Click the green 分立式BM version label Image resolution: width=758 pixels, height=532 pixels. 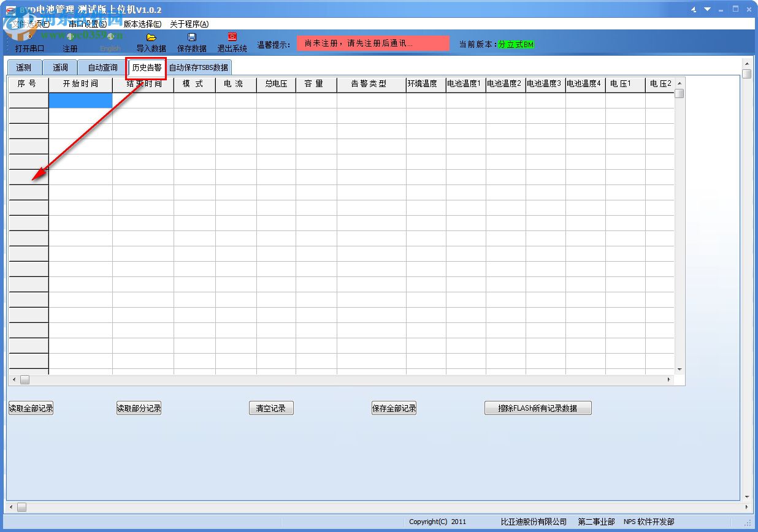516,44
